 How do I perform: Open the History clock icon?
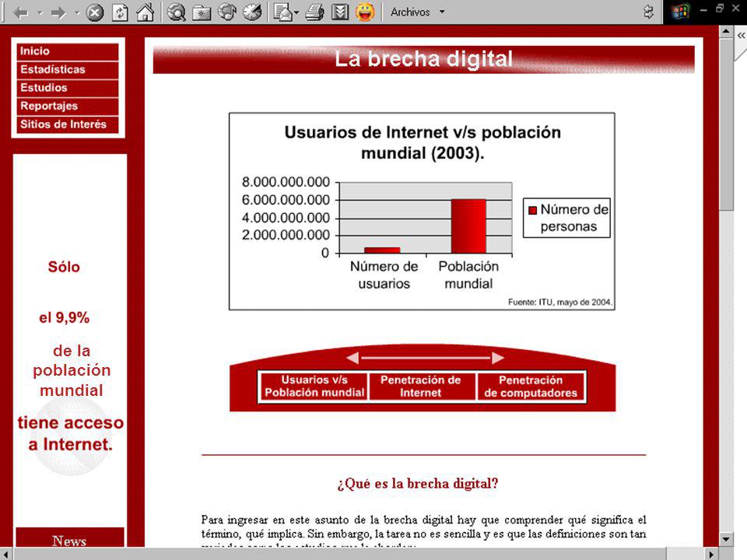click(x=252, y=12)
